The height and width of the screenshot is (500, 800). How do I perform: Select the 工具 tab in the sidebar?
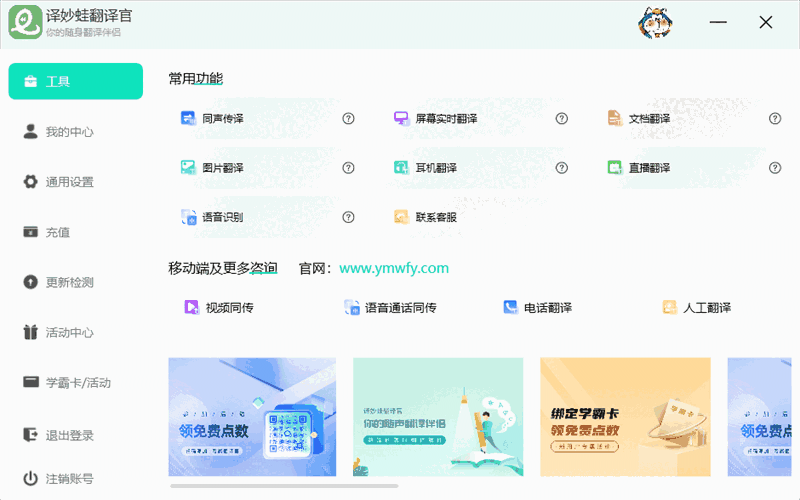76,81
